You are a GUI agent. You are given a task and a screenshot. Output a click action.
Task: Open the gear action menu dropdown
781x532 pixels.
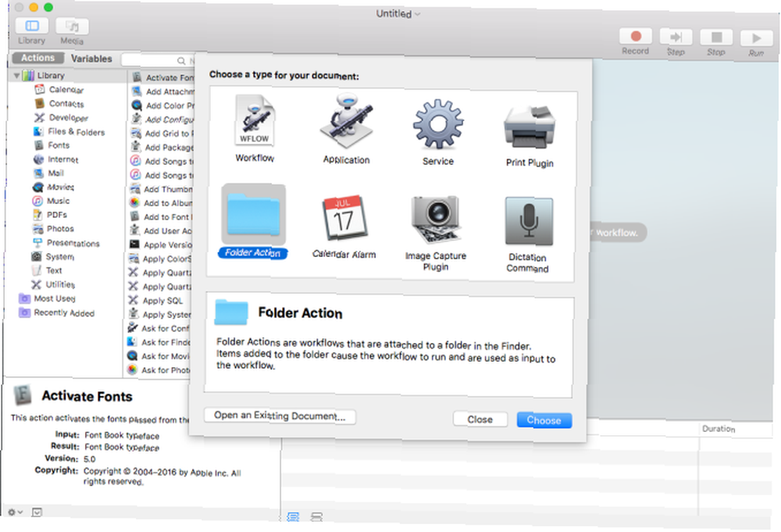point(15,512)
